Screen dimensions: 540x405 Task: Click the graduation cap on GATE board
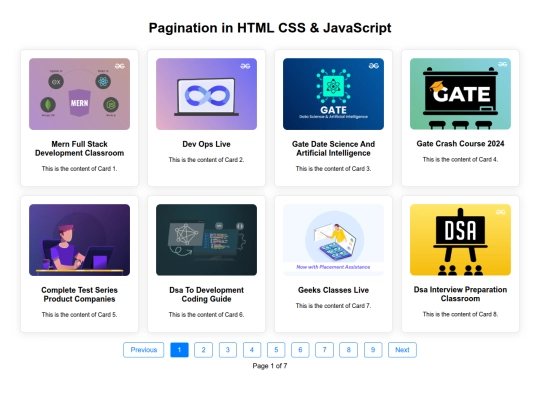point(436,86)
